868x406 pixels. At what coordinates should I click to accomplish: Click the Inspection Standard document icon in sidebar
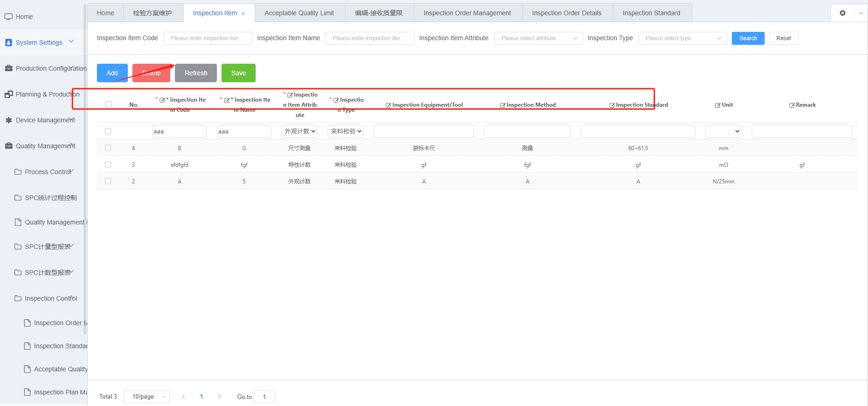[27, 346]
